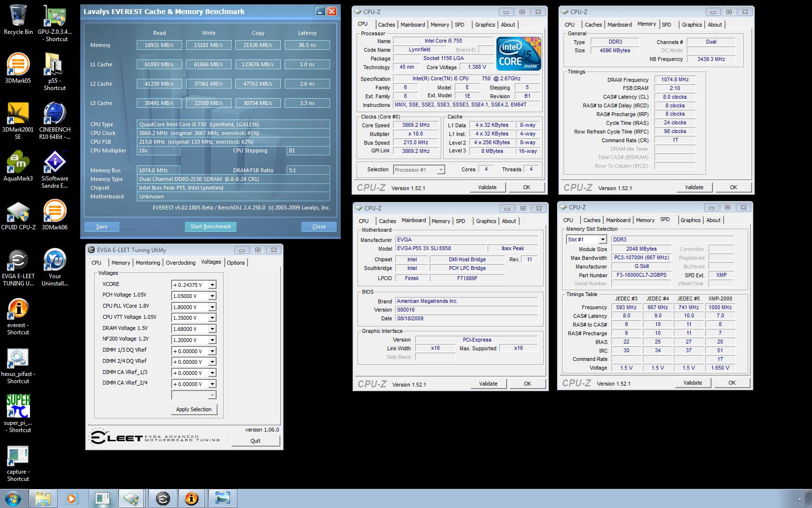
Task: Click Memory Latency value 36.5 ns
Action: (307, 45)
